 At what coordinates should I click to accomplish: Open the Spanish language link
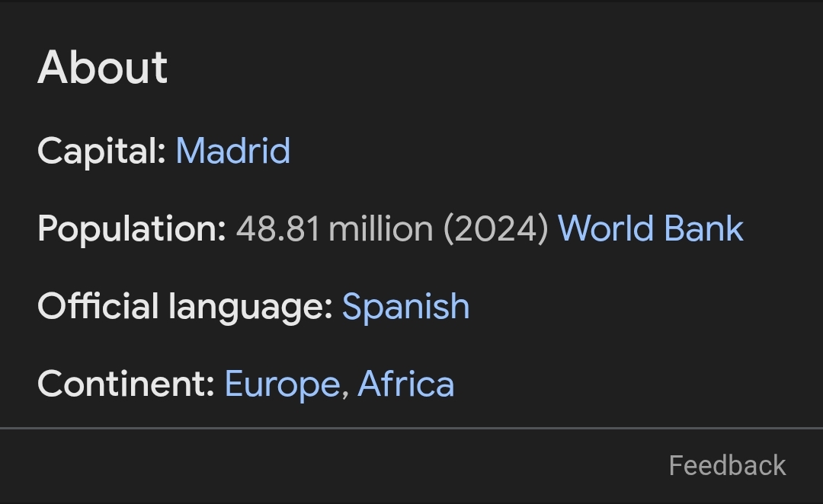(x=405, y=306)
